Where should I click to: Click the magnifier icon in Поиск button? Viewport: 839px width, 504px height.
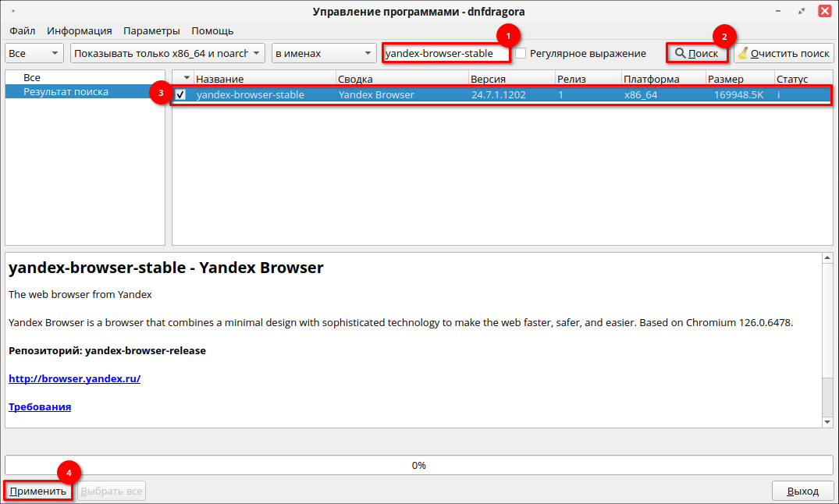[680, 53]
